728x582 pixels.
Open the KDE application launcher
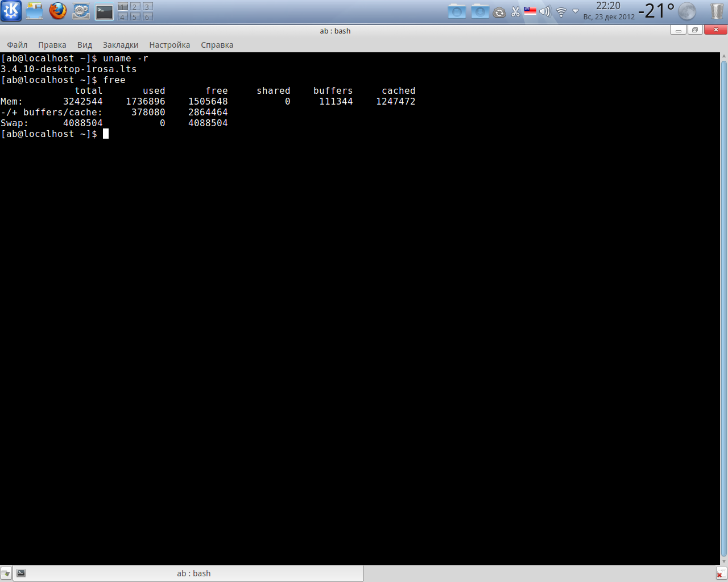point(11,11)
